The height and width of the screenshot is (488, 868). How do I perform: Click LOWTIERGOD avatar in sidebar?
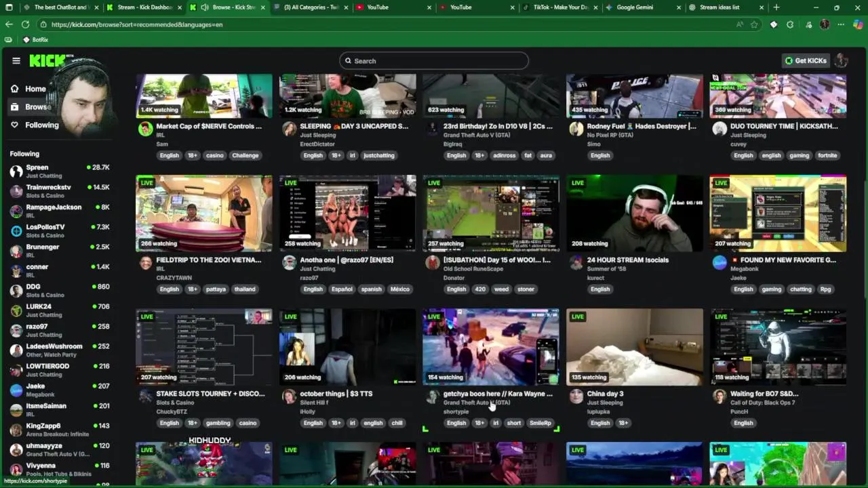coord(16,370)
